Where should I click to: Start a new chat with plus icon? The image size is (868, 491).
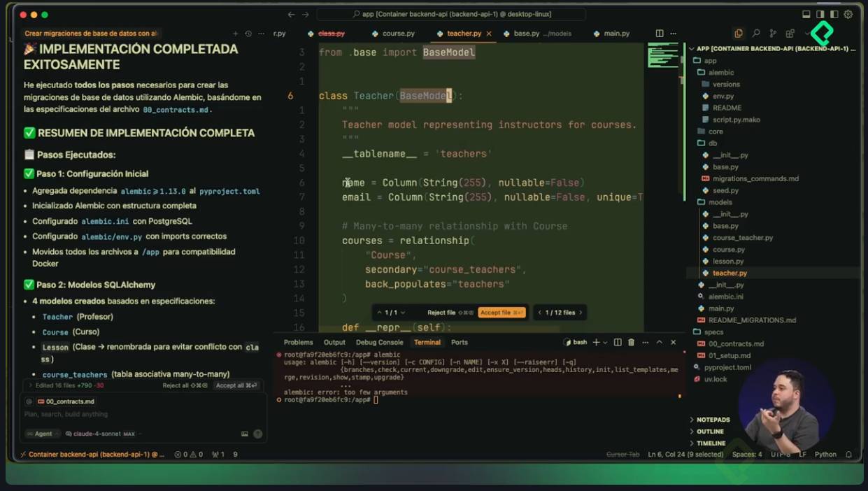[236, 34]
